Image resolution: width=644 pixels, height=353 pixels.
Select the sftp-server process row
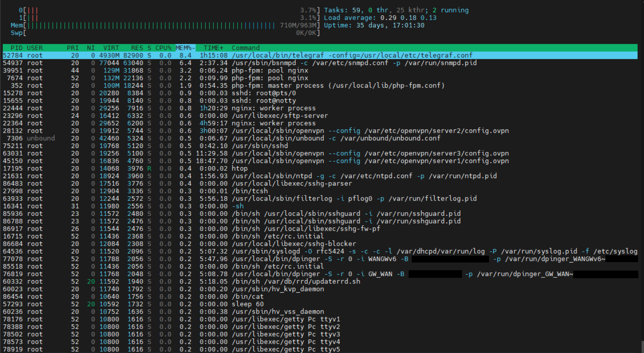[320, 116]
